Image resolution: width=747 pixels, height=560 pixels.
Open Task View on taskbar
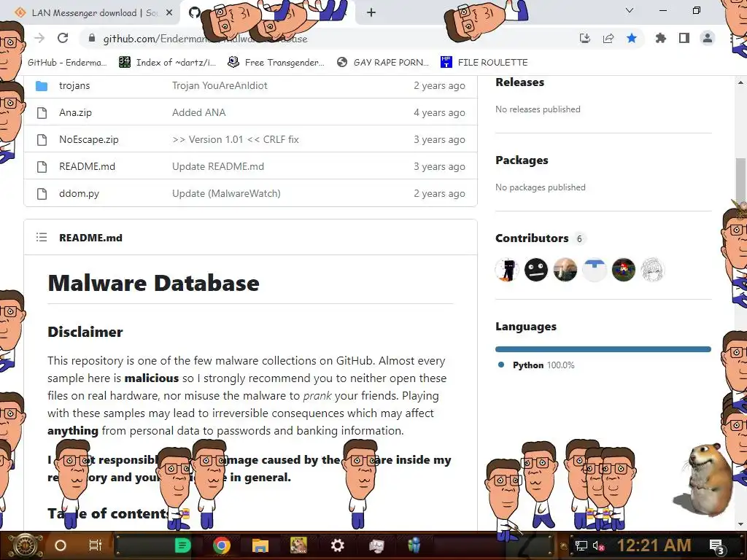(96, 545)
